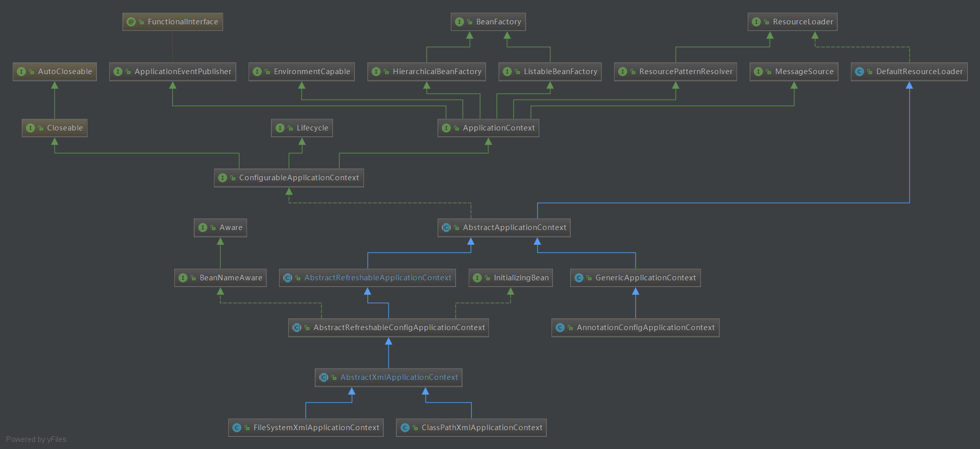Image resolution: width=980 pixels, height=449 pixels.
Task: Select the Lifecycle label
Action: tap(313, 128)
